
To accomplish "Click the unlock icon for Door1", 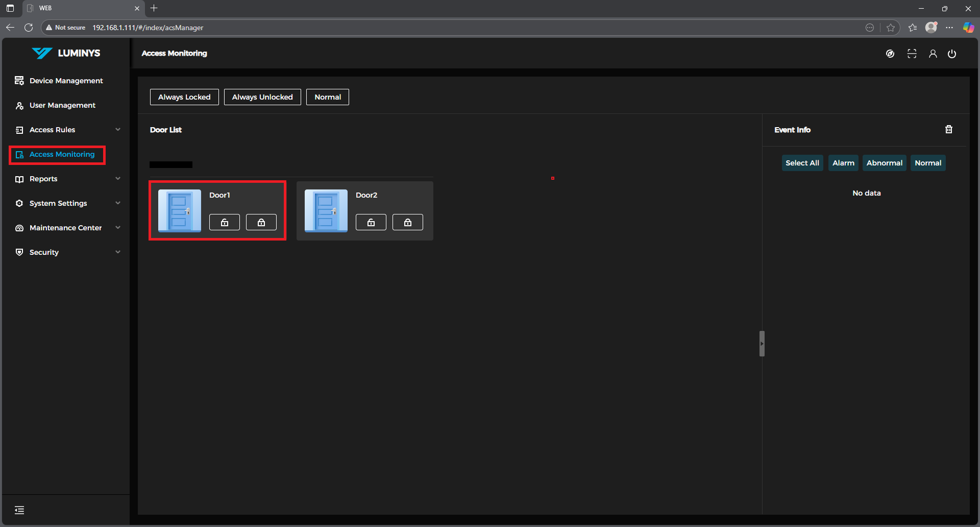I will tap(224, 222).
